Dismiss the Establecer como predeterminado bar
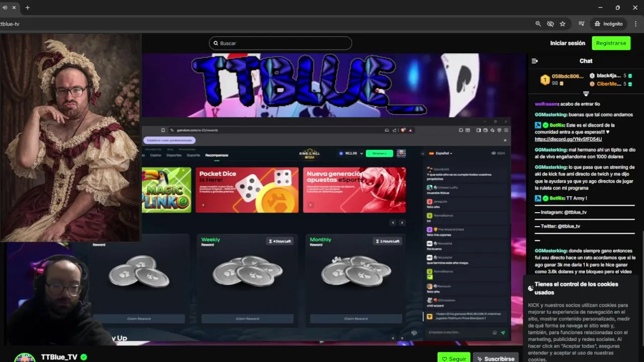 [x=505, y=140]
